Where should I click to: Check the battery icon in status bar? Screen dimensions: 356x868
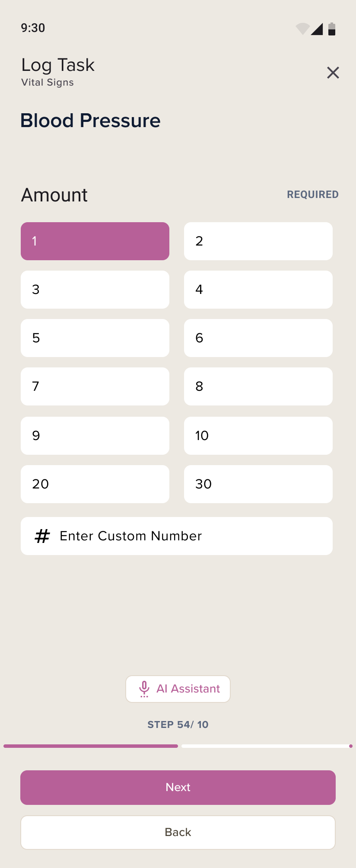(332, 29)
